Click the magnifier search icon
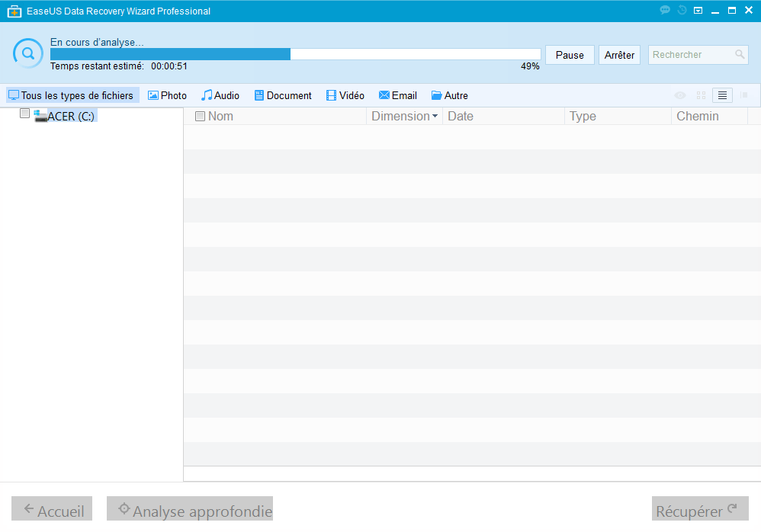Screen dimensions: 761x532 coord(740,54)
